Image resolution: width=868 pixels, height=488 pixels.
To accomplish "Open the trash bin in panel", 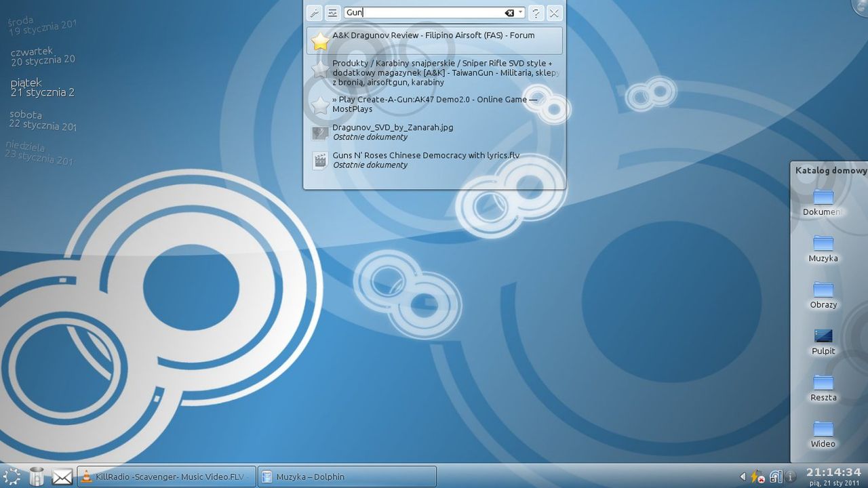I will tap(37, 476).
